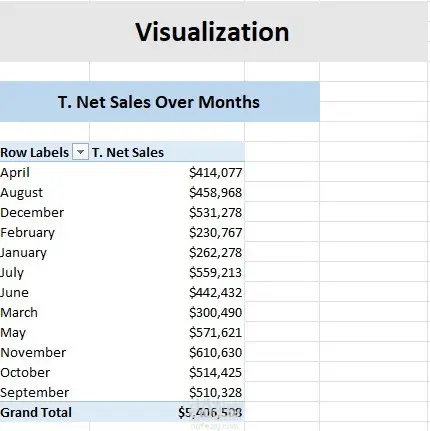
Task: Click the T. Net Sales Over Months header
Action: [159, 102]
